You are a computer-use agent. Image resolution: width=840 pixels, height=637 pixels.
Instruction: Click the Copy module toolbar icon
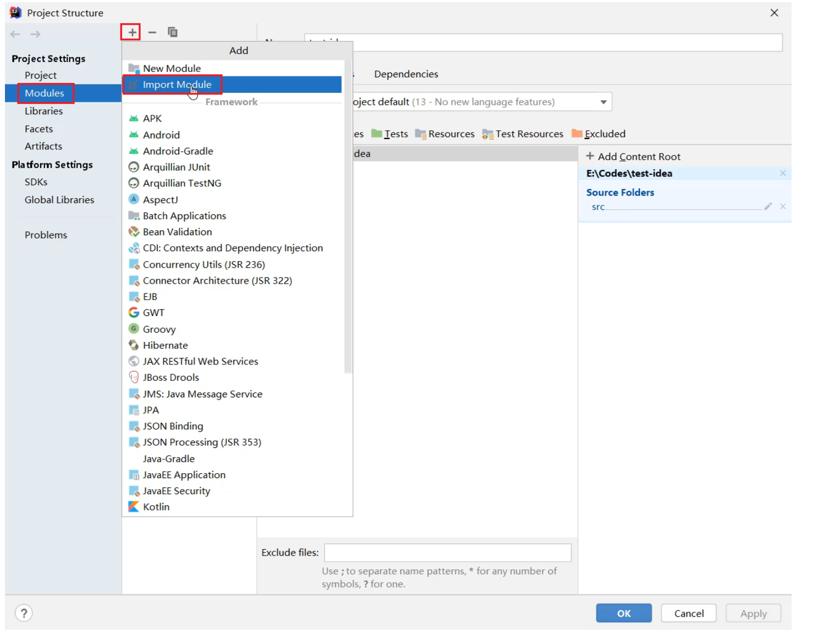click(x=173, y=32)
